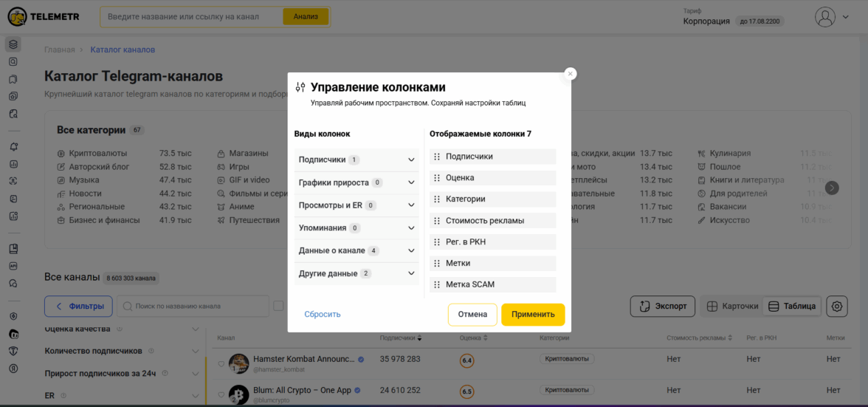
Task: Open Hamster Kombat channel avatar
Action: (x=238, y=364)
